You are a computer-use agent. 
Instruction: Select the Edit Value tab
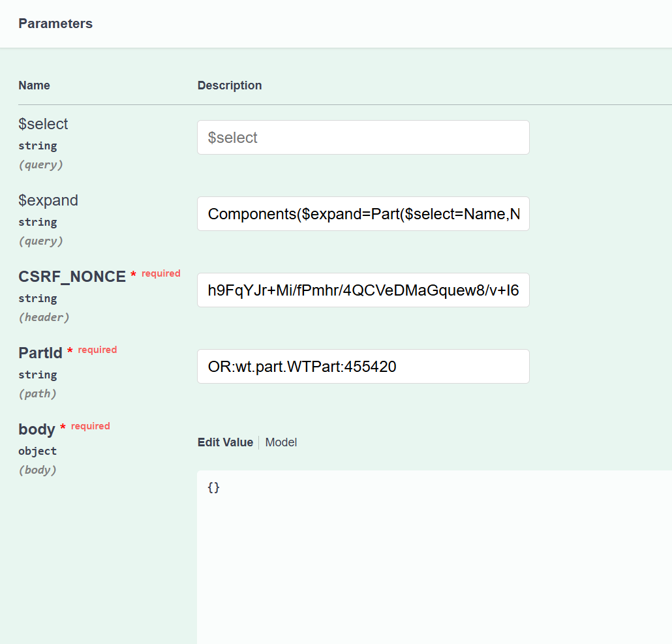(x=225, y=442)
